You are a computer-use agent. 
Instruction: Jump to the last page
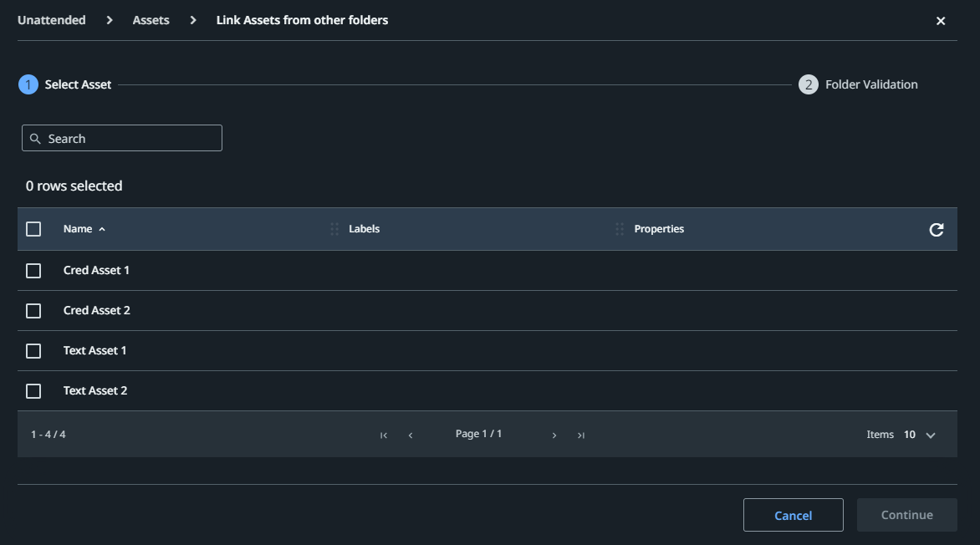tap(581, 434)
